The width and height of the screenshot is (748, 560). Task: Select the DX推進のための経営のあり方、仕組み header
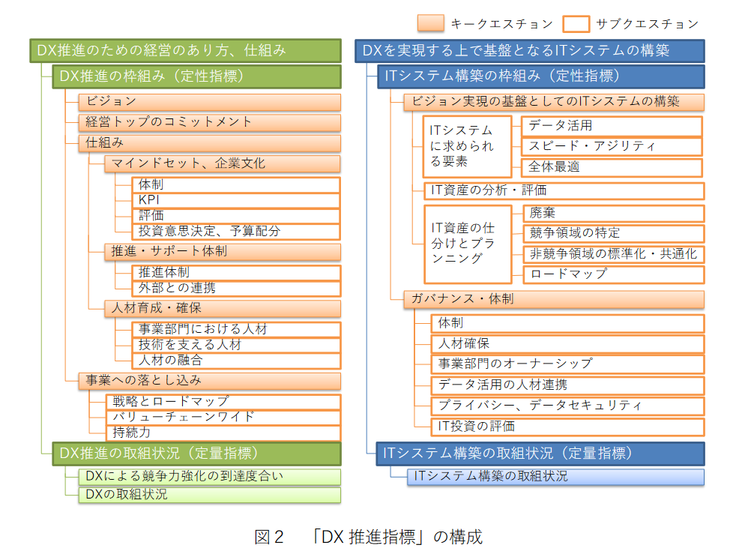click(x=185, y=50)
